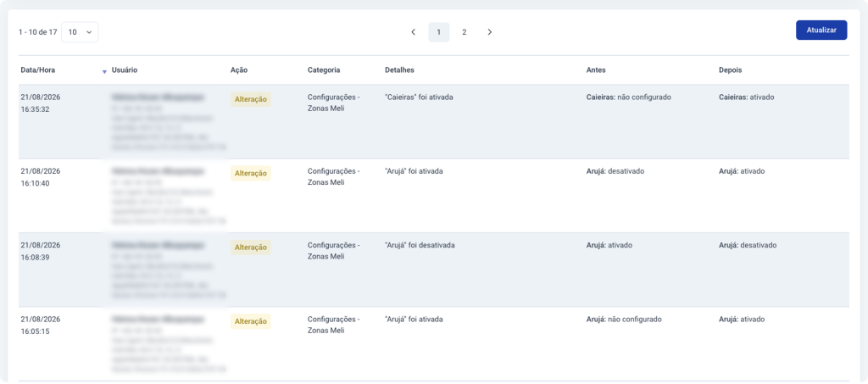Click Configurações - Zonas Meli in 16:35:32 row
Screen dimensions: 868x384
coord(334,103)
